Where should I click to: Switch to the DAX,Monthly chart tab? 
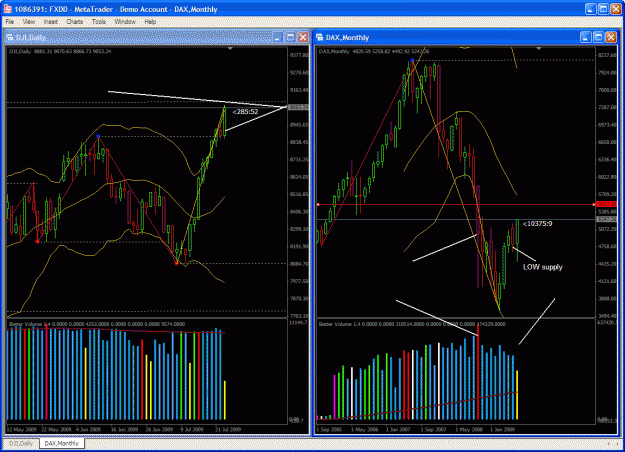click(62, 443)
